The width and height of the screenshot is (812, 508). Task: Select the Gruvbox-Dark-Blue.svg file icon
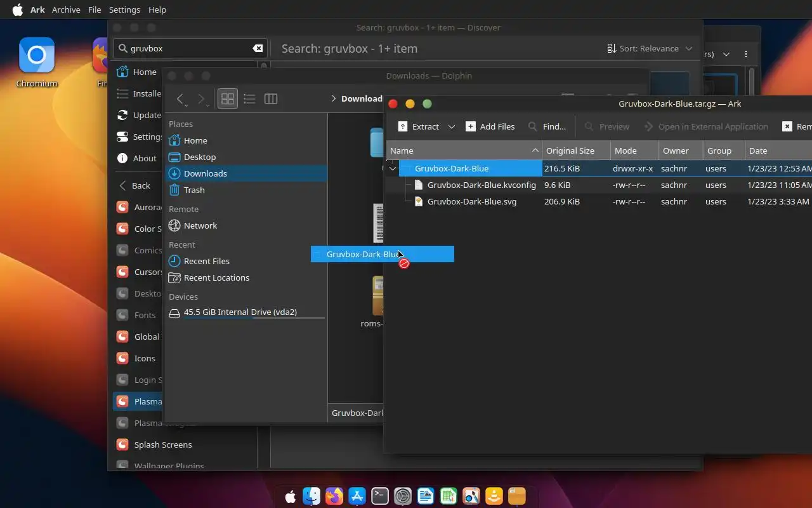click(x=419, y=201)
